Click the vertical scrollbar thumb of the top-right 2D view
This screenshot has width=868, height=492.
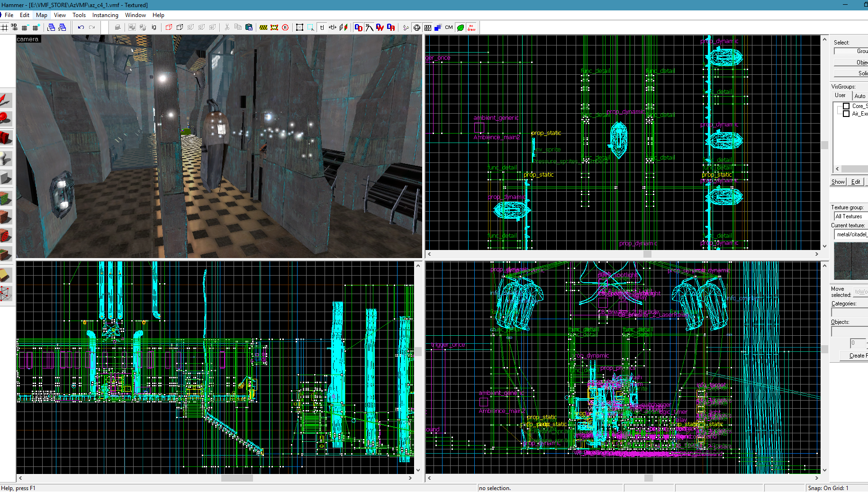pyautogui.click(x=825, y=145)
